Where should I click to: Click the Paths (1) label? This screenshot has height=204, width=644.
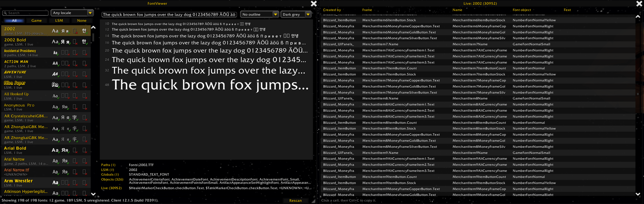click(x=108, y=165)
